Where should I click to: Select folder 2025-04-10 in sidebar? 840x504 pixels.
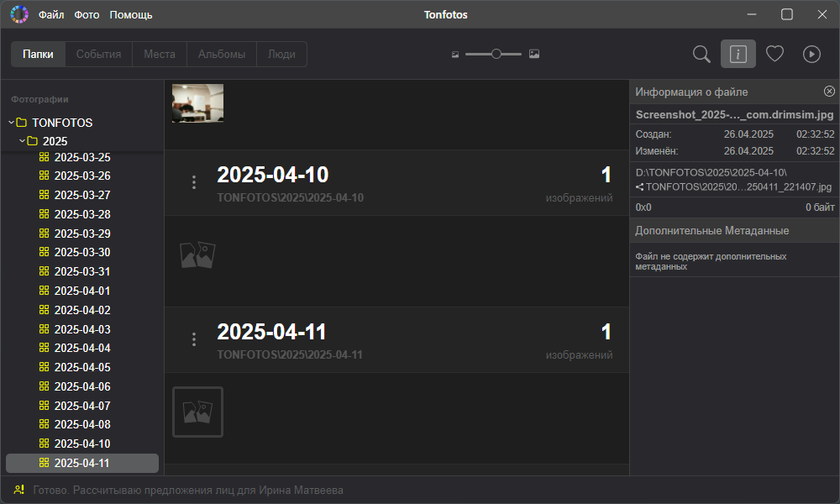point(82,444)
